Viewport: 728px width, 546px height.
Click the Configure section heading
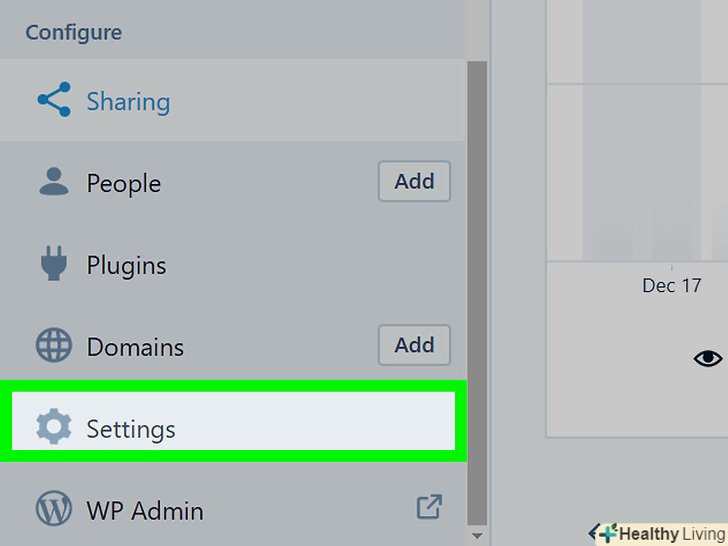tap(74, 32)
